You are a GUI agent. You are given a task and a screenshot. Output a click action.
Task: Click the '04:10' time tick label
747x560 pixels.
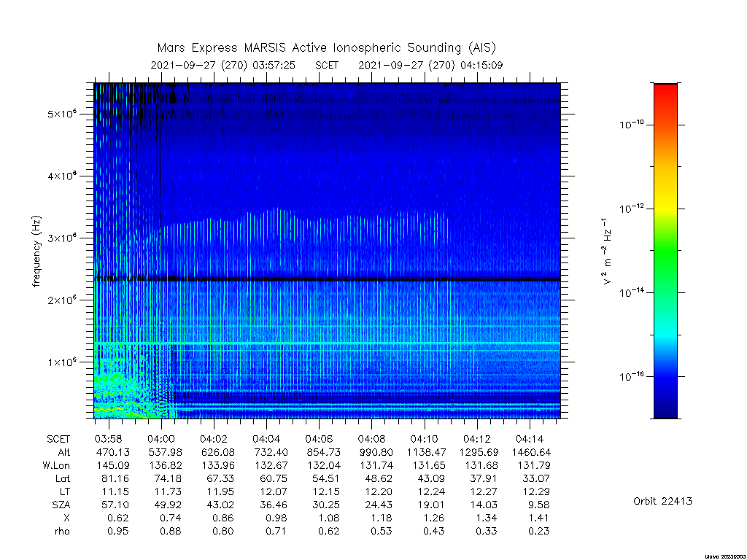click(425, 439)
